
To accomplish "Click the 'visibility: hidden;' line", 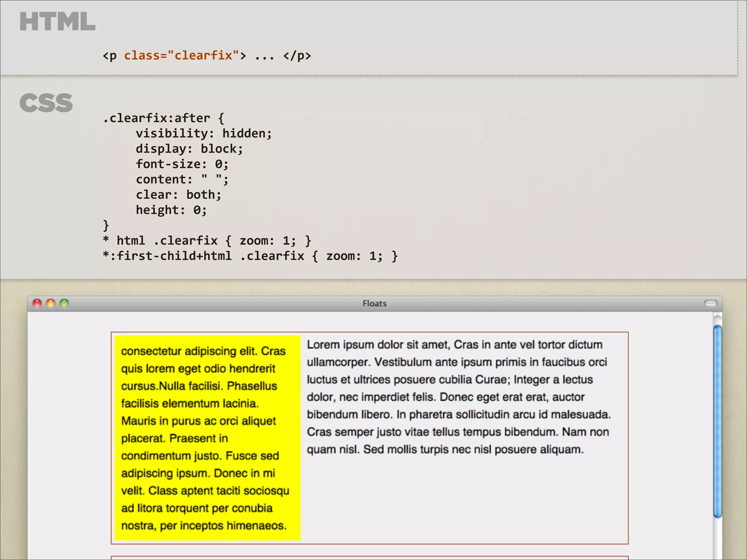I will 204,133.
